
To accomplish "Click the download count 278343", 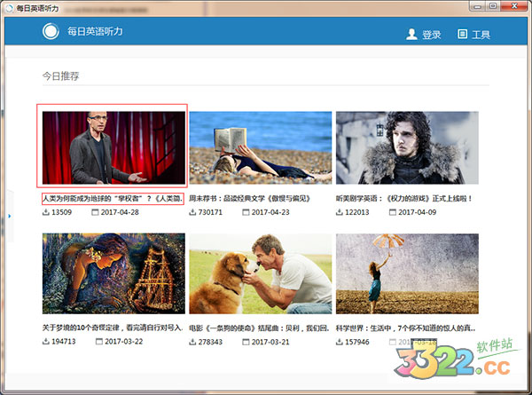I will (210, 342).
